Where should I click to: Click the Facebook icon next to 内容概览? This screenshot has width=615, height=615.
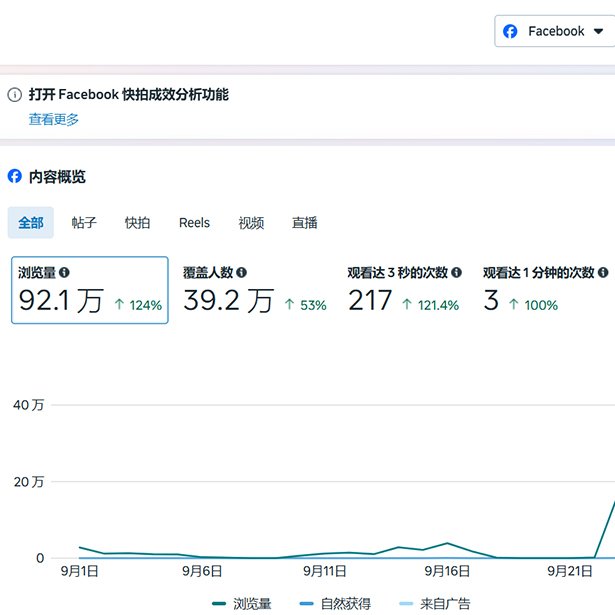15,176
